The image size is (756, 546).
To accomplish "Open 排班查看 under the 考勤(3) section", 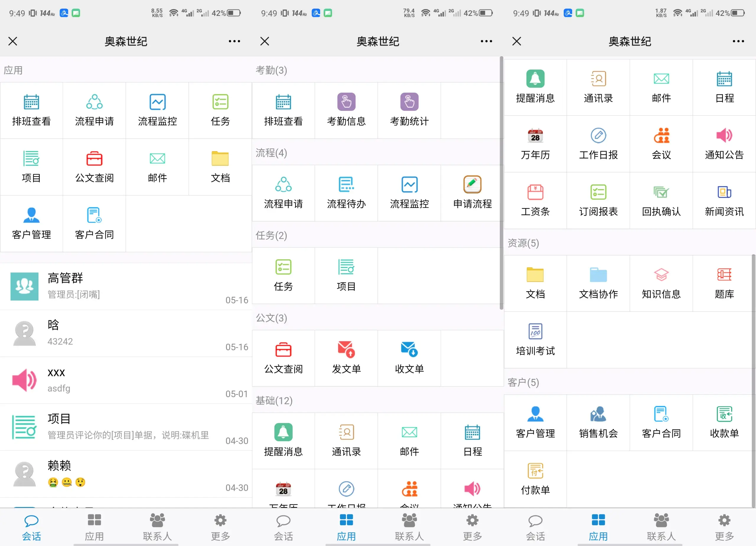I will click(283, 110).
